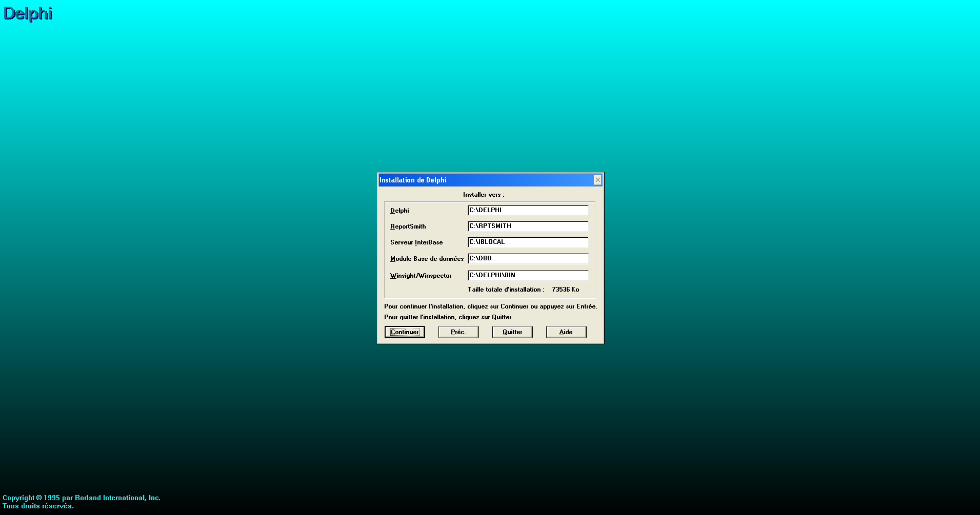Click the ReportSmith path field
The height and width of the screenshot is (515, 980).
[x=528, y=226]
